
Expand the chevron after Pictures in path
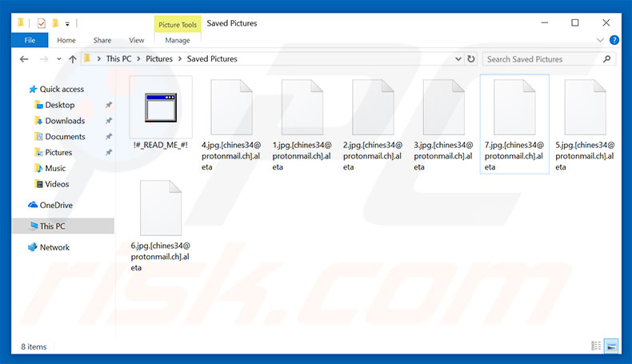tap(180, 59)
